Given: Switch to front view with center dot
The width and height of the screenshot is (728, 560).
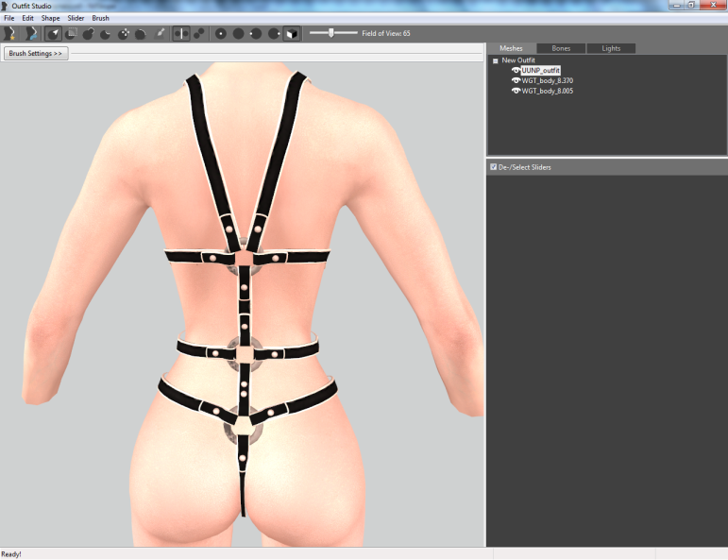Looking at the screenshot, I should pos(221,33).
